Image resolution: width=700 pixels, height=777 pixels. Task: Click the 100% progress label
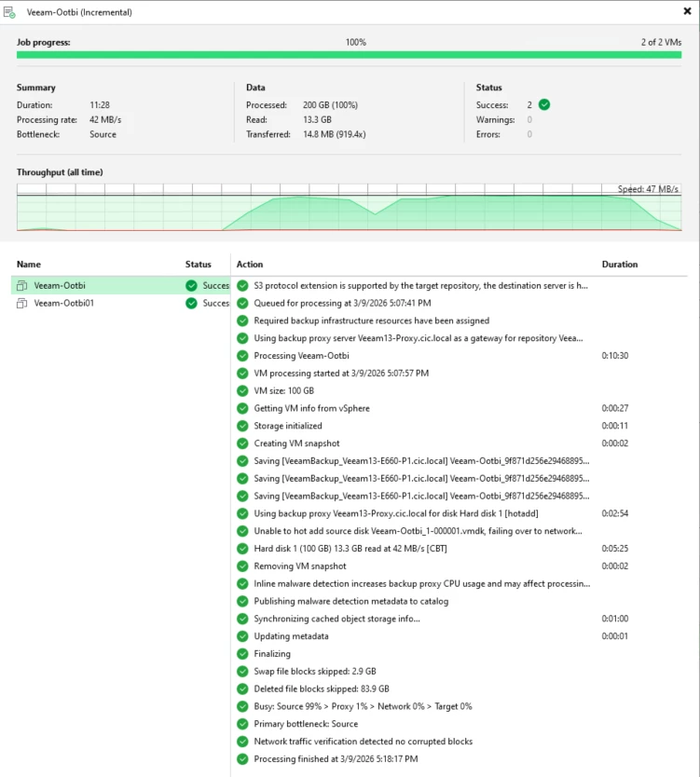click(x=356, y=42)
